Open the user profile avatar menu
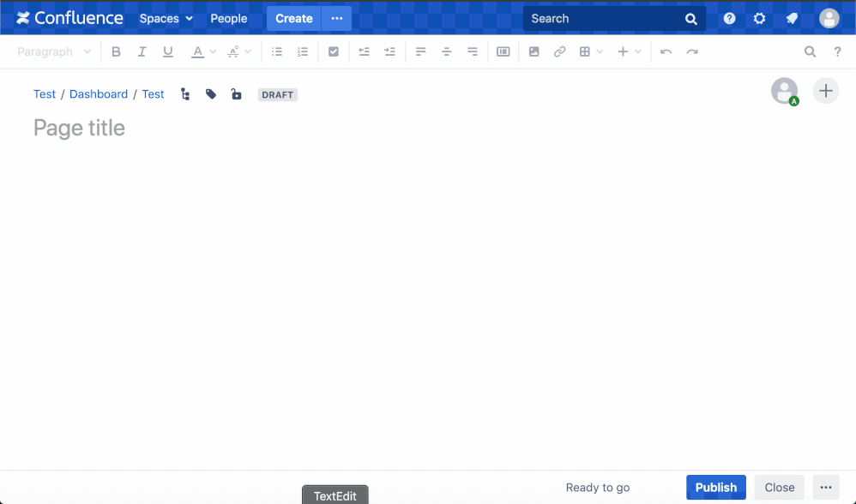 point(829,19)
